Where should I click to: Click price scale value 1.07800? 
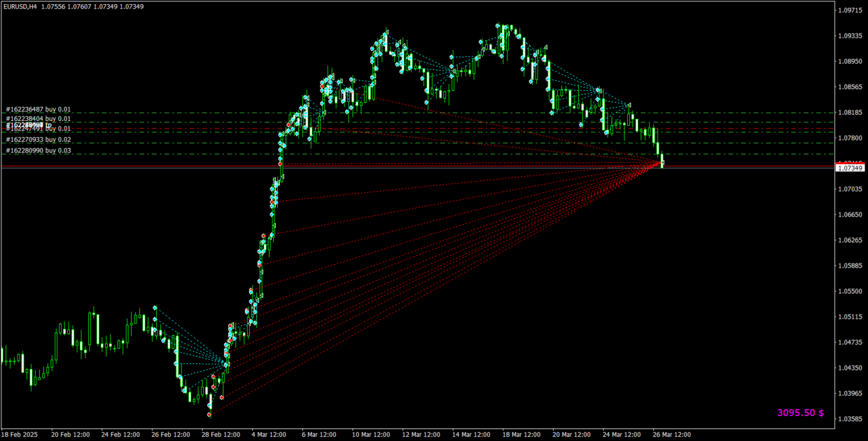coord(851,138)
